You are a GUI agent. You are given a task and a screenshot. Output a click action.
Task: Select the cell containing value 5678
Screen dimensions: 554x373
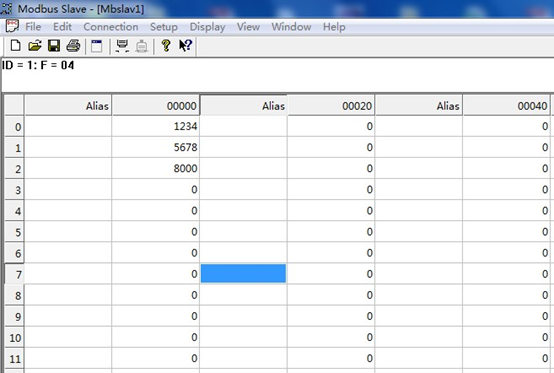[x=155, y=147]
